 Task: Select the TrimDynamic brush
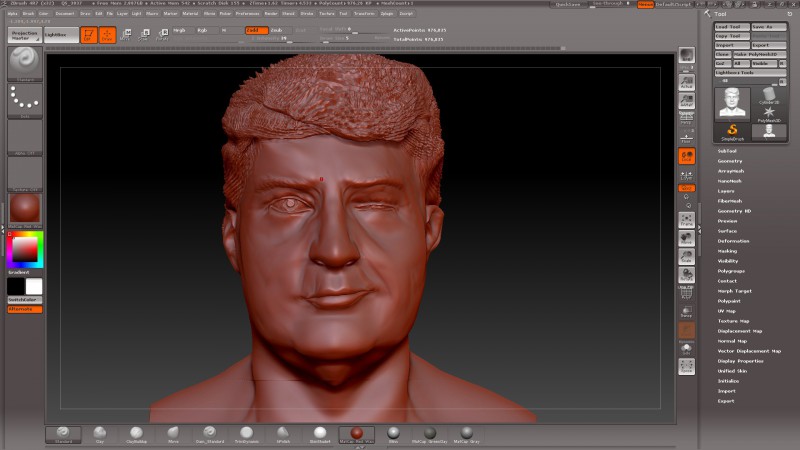tap(246, 434)
